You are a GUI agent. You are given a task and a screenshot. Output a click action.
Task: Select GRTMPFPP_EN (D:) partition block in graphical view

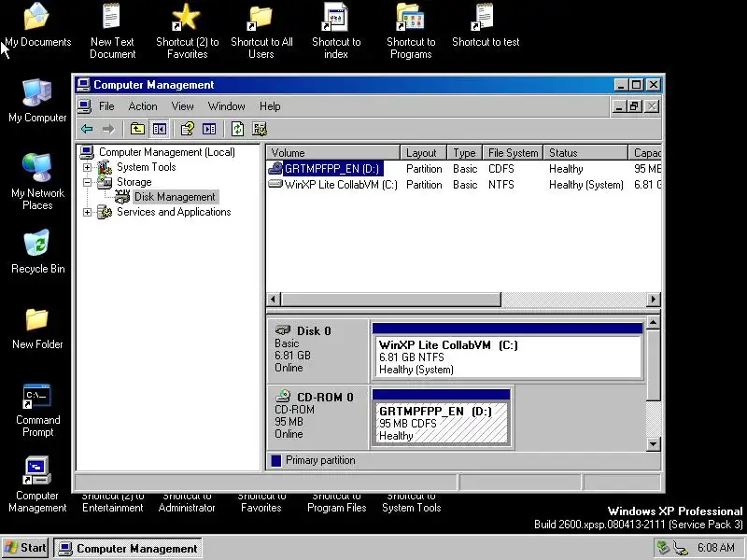pos(441,417)
